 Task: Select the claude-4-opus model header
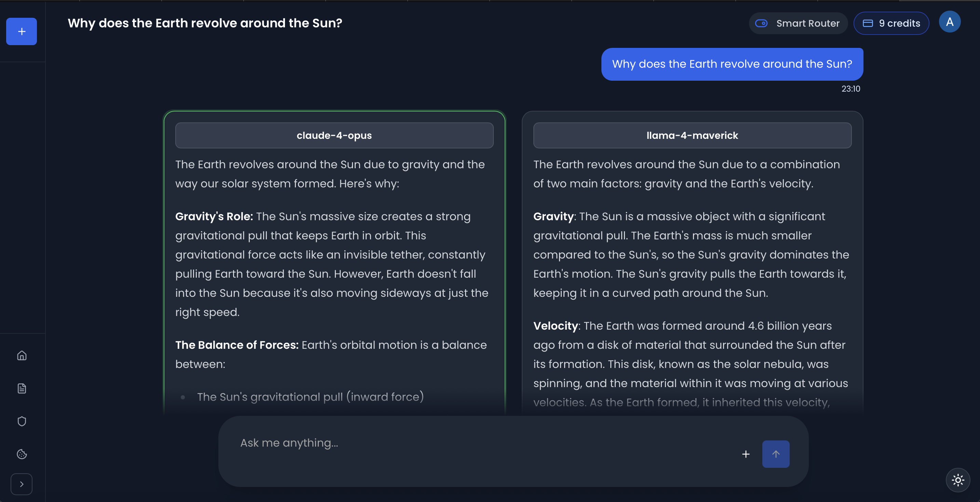334,135
